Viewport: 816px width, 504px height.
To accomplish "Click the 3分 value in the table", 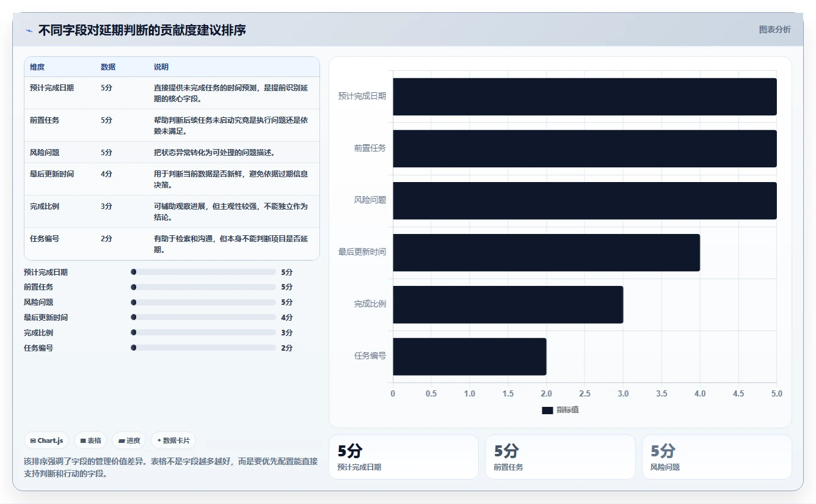I will click(106, 206).
